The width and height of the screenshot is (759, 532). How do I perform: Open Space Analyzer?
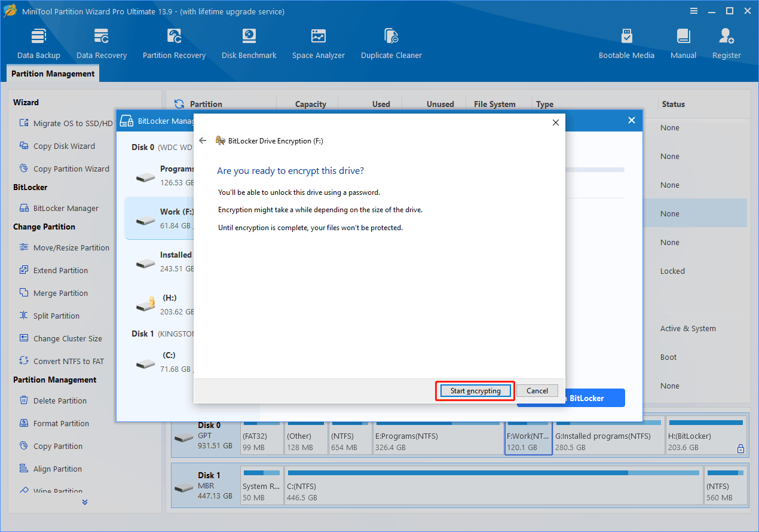coord(319,44)
